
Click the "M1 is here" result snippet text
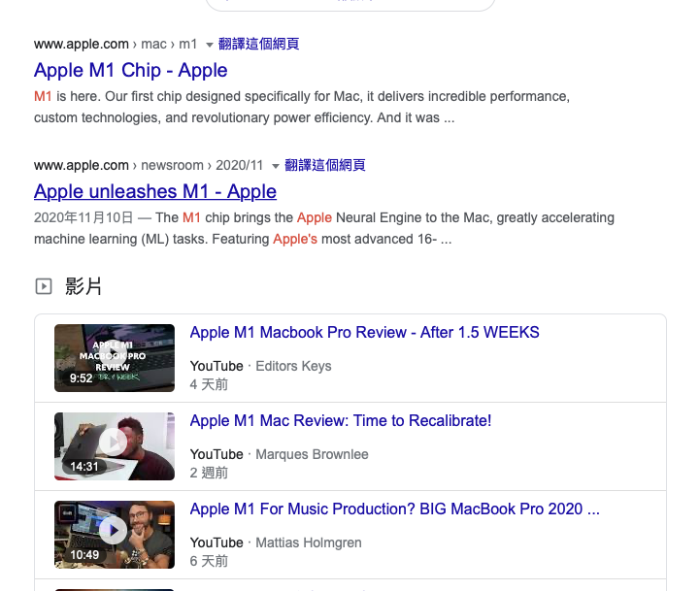point(302,107)
